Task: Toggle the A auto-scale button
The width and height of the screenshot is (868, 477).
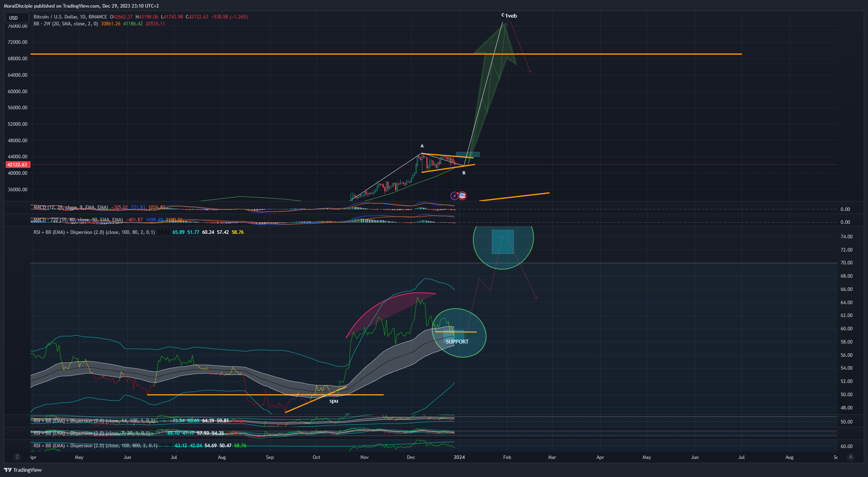Action: [x=850, y=457]
